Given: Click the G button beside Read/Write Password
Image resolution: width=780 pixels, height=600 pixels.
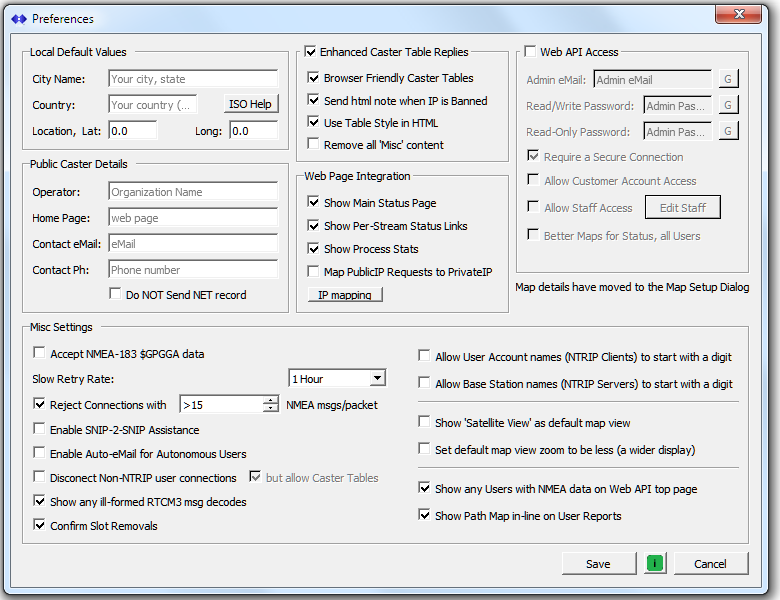Looking at the screenshot, I should 728,106.
